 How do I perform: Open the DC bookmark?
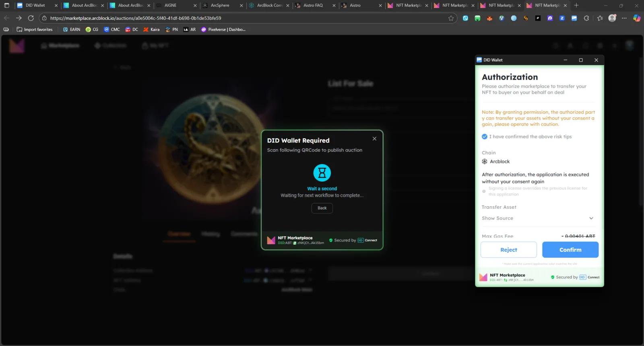coord(132,29)
